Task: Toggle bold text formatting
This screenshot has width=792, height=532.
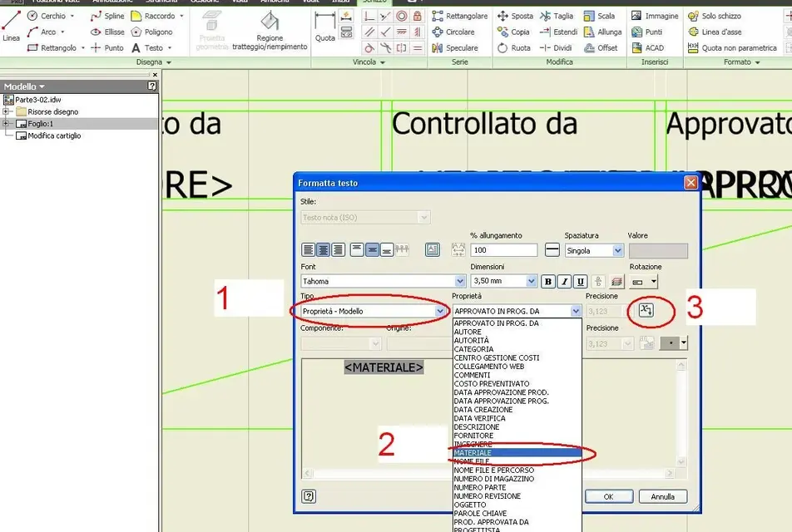Action: pyautogui.click(x=548, y=282)
